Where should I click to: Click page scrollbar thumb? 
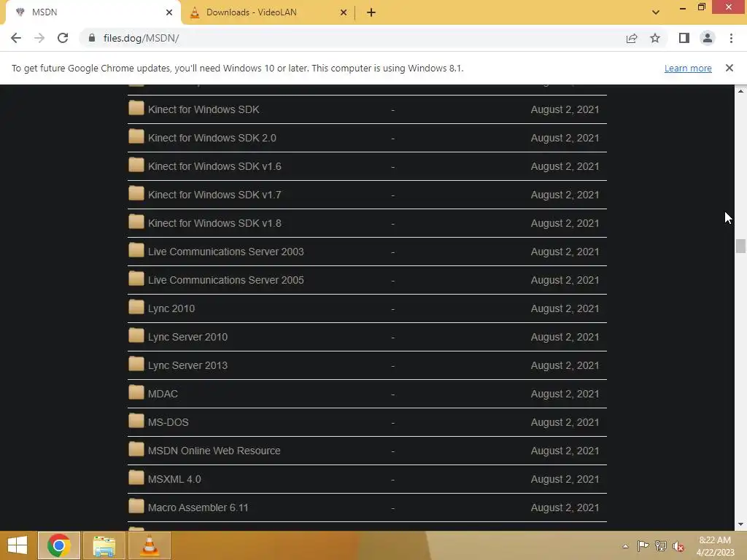[740, 246]
